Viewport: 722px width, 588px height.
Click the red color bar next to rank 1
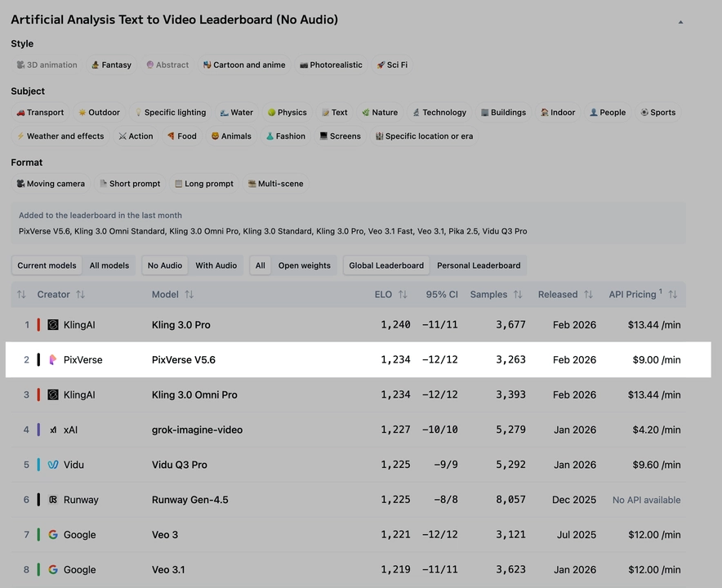[x=38, y=325]
